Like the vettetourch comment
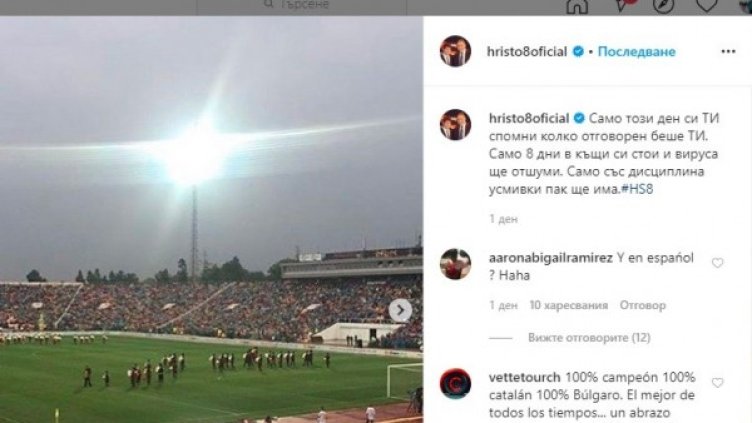Screen dimensions: 752x423 [717, 383]
